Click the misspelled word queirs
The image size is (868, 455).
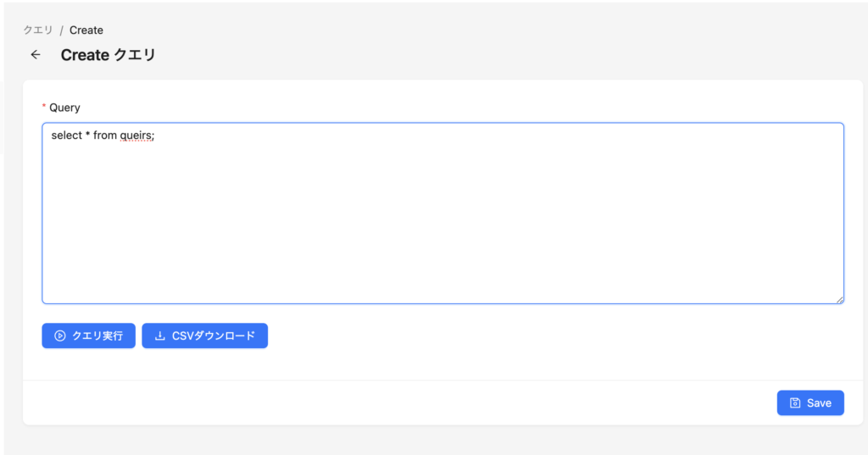click(x=136, y=136)
